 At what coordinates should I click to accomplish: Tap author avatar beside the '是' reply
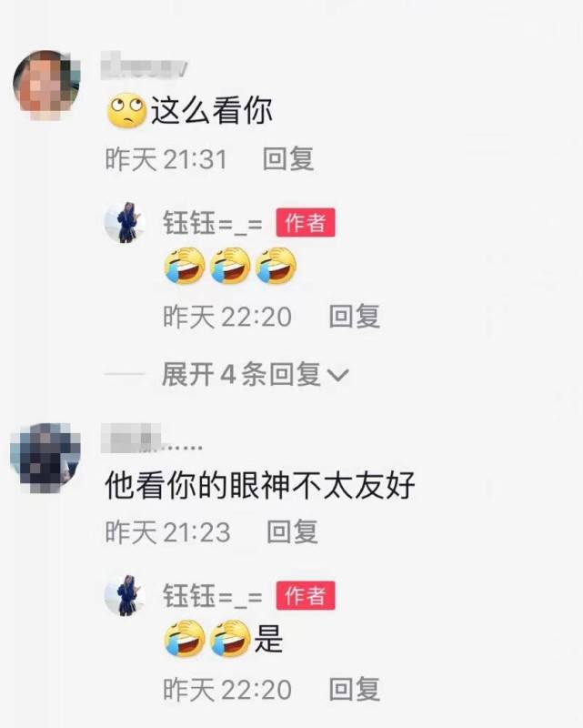[124, 596]
